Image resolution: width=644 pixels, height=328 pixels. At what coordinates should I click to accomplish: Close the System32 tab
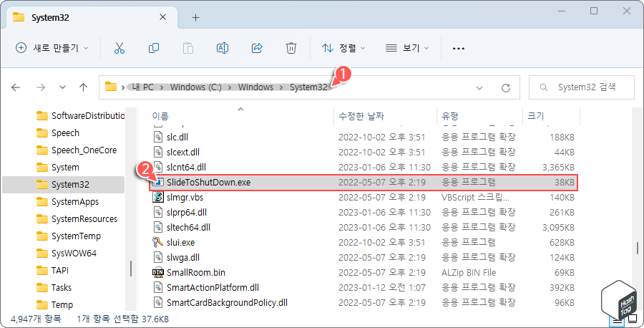pos(162,17)
